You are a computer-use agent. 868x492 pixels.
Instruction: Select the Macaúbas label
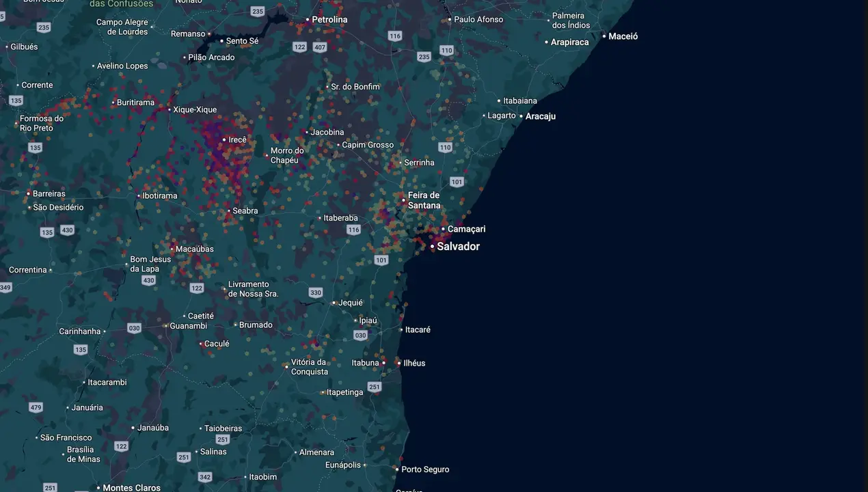195,249
